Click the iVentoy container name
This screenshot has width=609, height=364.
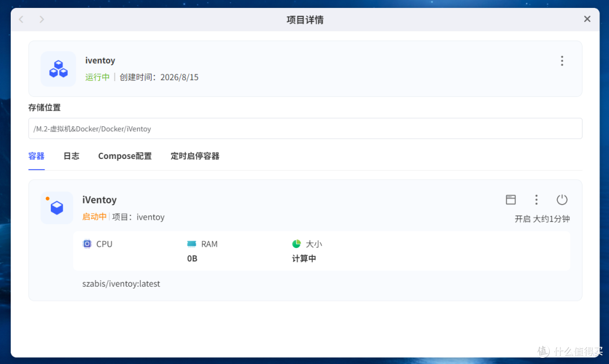[99, 200]
